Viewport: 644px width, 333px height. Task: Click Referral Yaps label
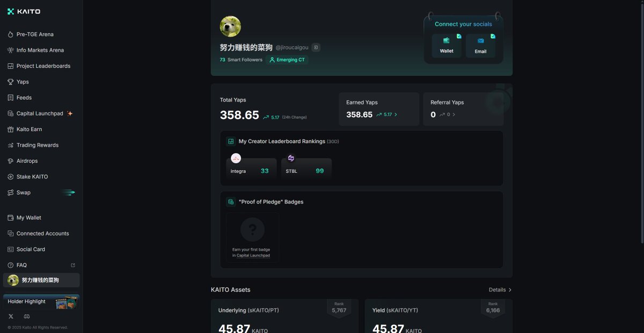point(447,102)
